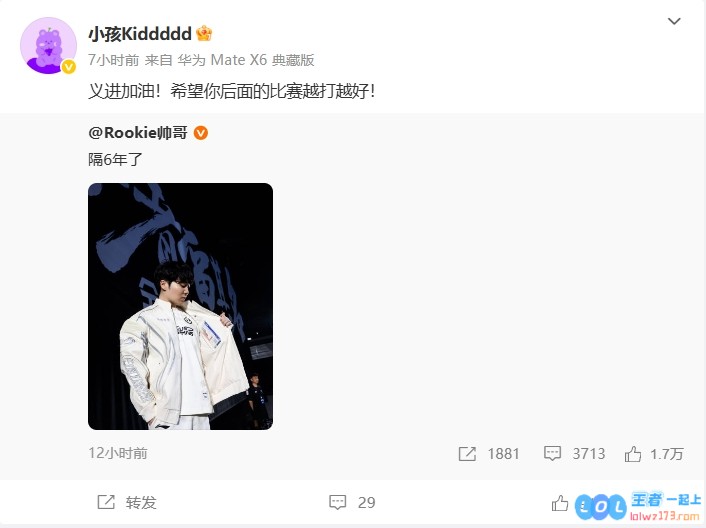The height and width of the screenshot is (528, 706).
Task: Click the 1881 repost count number
Action: pos(503,454)
